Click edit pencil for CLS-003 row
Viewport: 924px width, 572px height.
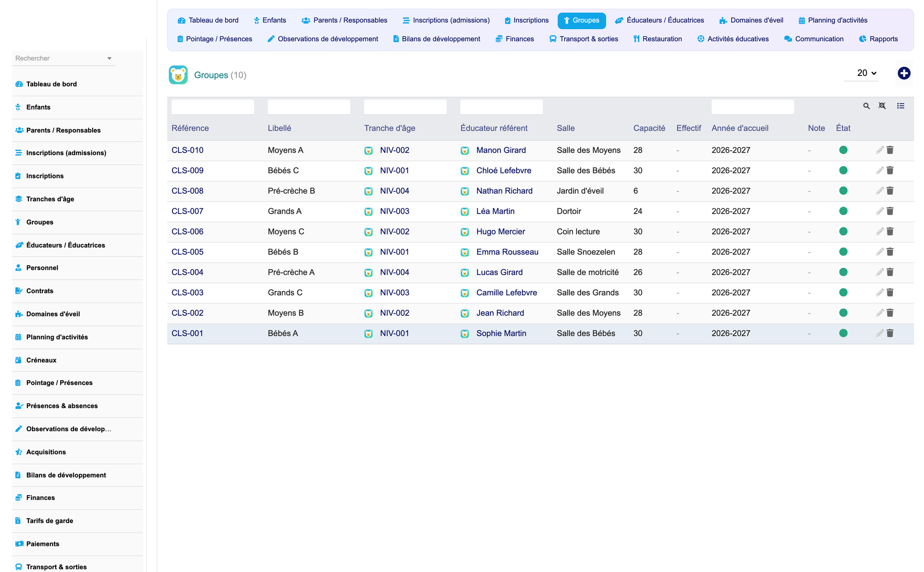point(879,293)
